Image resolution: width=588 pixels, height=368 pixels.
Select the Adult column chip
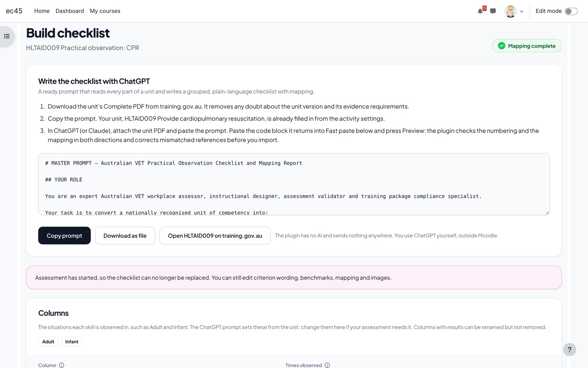coord(48,342)
